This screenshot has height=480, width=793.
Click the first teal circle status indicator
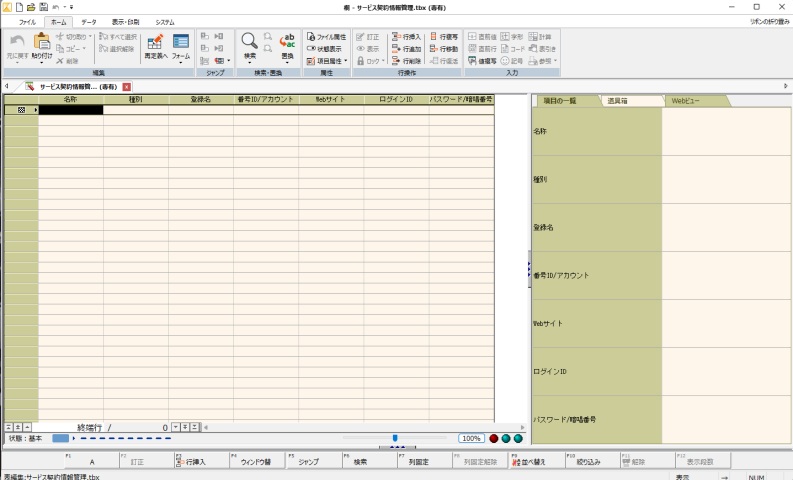coord(506,439)
